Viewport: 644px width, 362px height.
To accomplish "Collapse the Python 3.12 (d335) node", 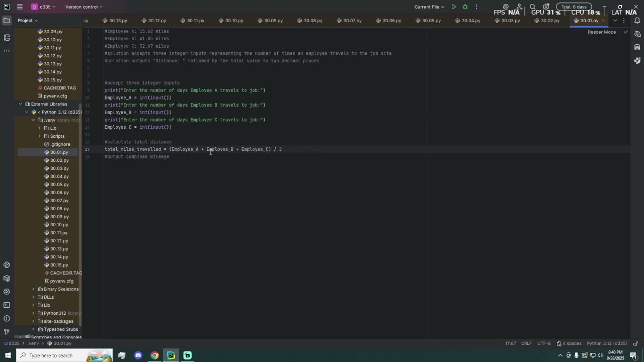I will click(x=27, y=112).
